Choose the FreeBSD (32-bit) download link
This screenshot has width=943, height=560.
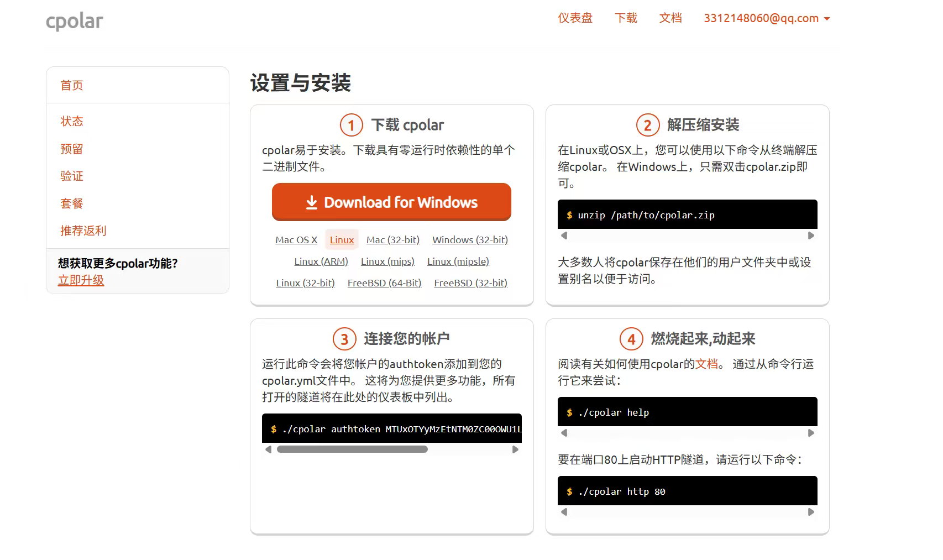pyautogui.click(x=470, y=283)
